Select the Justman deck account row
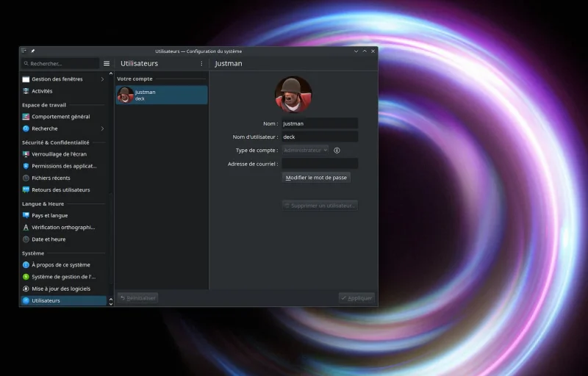This screenshot has height=376, width=588. (162, 95)
